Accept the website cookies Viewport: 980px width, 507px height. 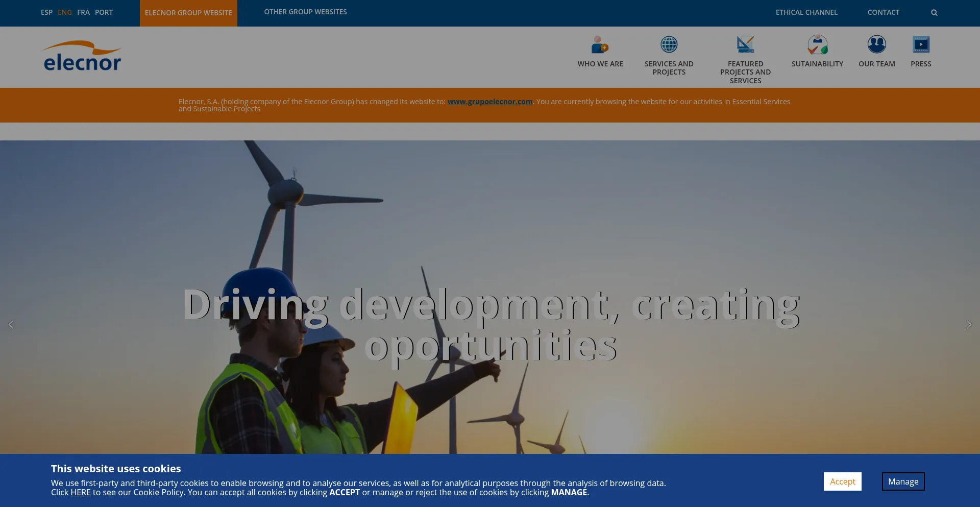pos(842,481)
